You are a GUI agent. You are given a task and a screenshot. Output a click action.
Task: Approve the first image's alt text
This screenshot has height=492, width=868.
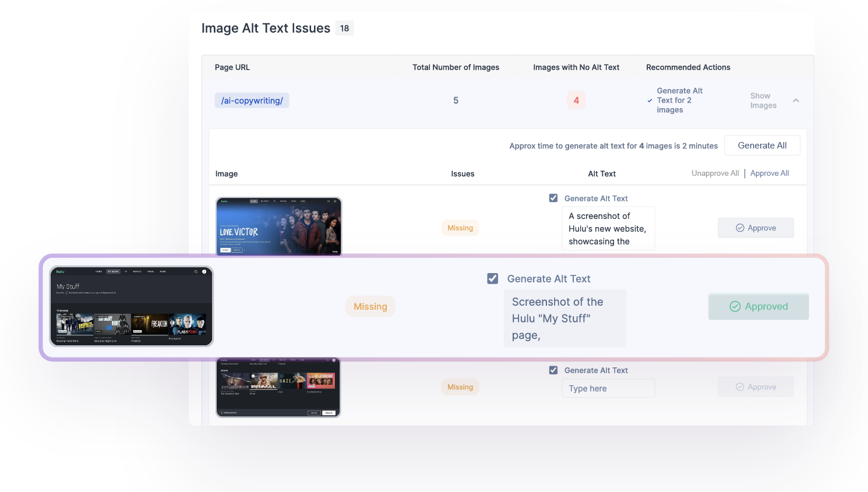pos(756,228)
